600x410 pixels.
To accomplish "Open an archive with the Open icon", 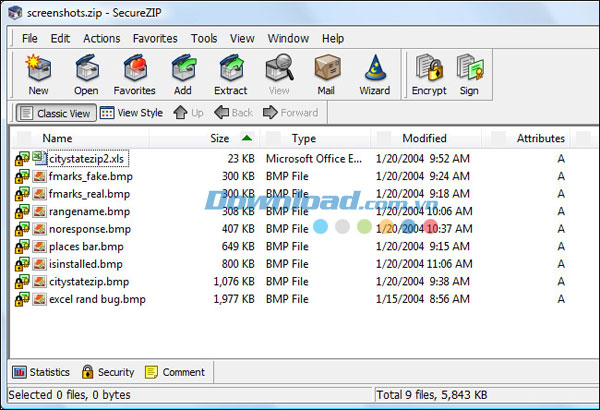I will tap(85, 75).
